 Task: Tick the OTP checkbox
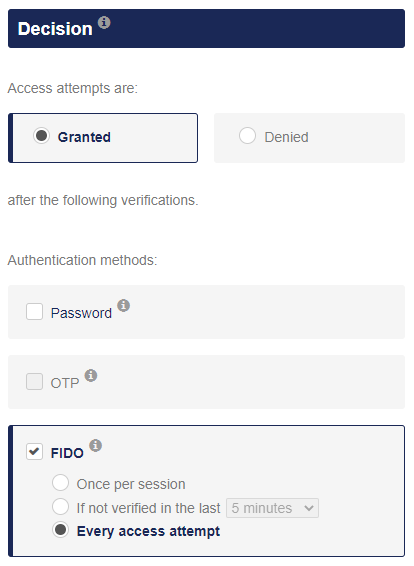coord(34,382)
